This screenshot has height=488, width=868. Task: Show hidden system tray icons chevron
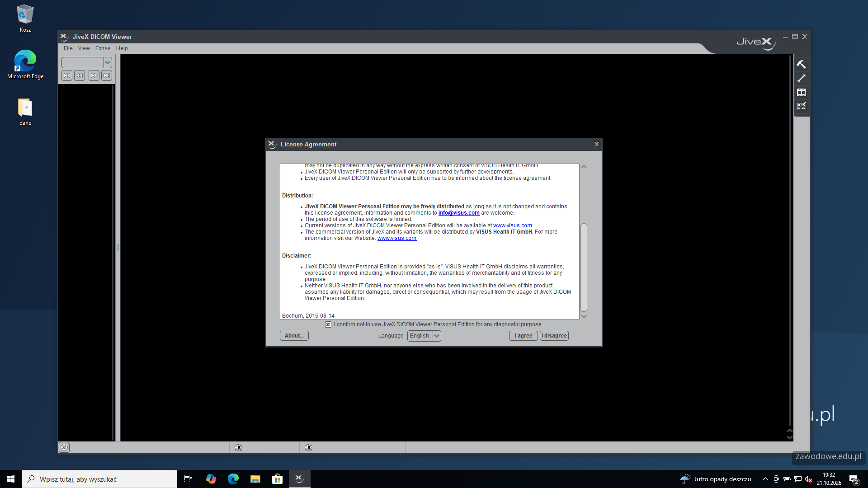tap(765, 479)
